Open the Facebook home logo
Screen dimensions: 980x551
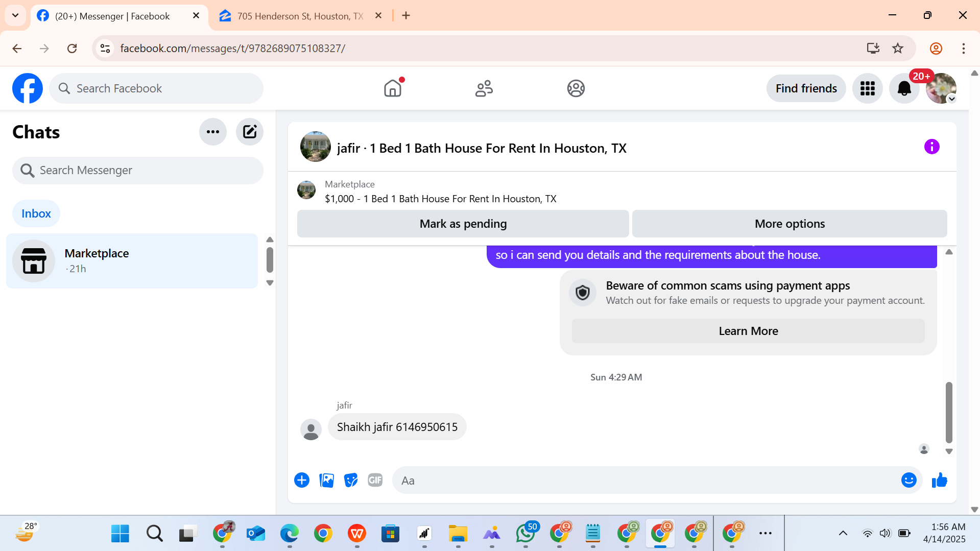28,88
